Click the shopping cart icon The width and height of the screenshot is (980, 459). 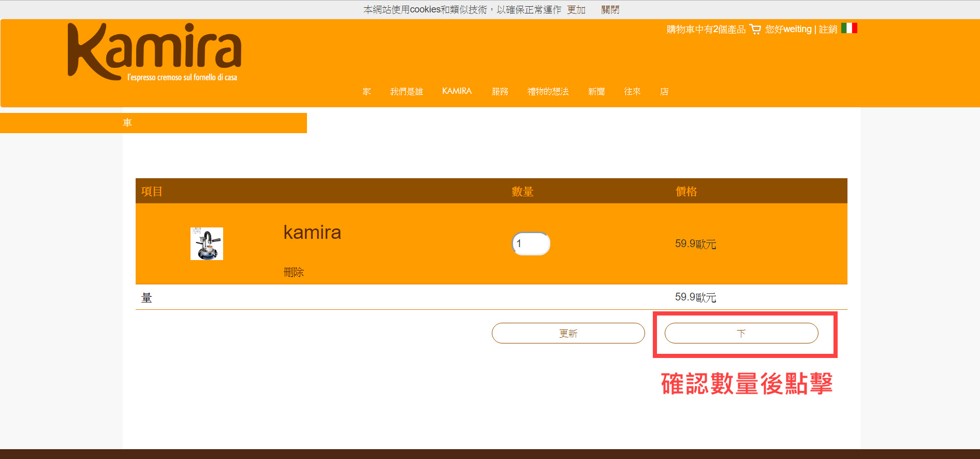[x=755, y=30]
